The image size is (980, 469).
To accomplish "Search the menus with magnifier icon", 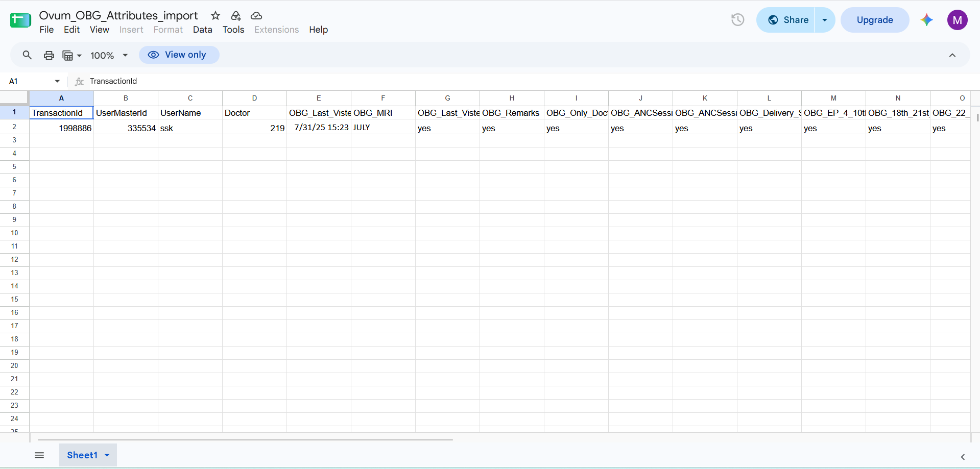I will point(27,55).
